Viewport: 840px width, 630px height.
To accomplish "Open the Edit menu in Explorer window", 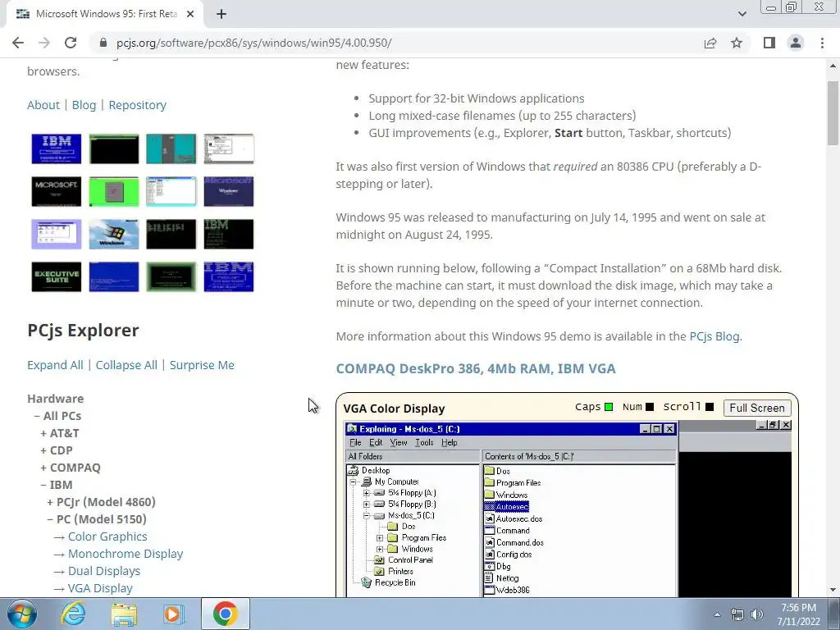I will click(x=376, y=442).
